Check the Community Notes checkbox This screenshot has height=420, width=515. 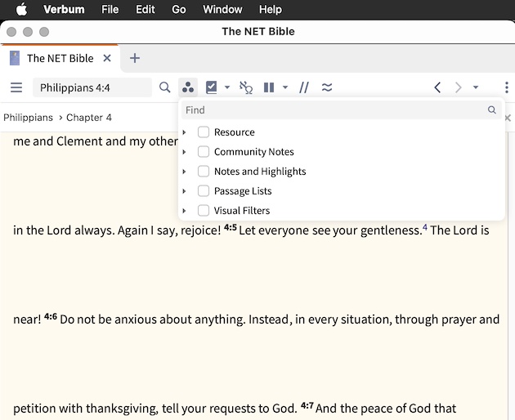coord(204,152)
